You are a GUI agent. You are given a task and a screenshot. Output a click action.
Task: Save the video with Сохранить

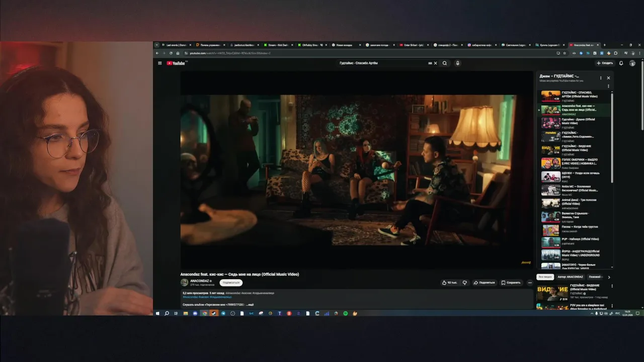click(x=511, y=283)
